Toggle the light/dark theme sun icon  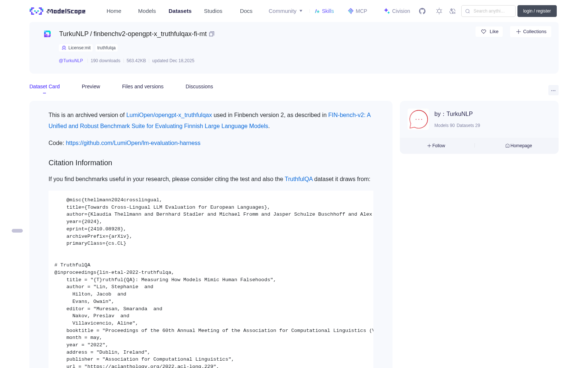click(x=439, y=11)
